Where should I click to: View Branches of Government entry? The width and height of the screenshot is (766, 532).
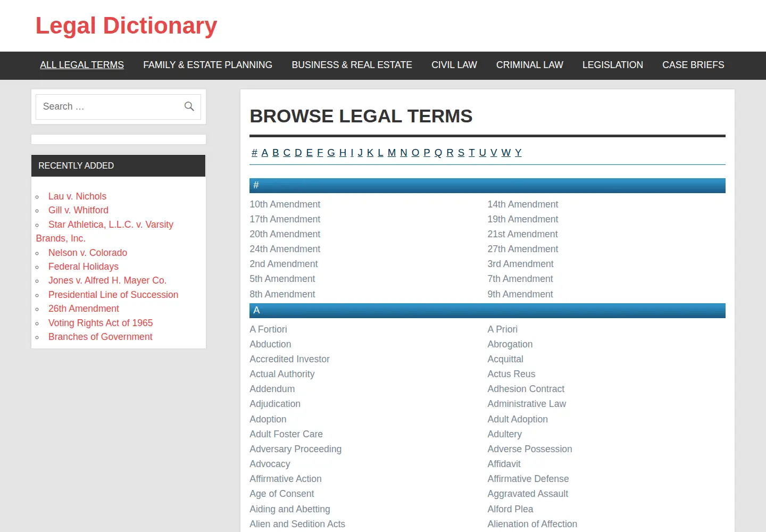coord(100,337)
